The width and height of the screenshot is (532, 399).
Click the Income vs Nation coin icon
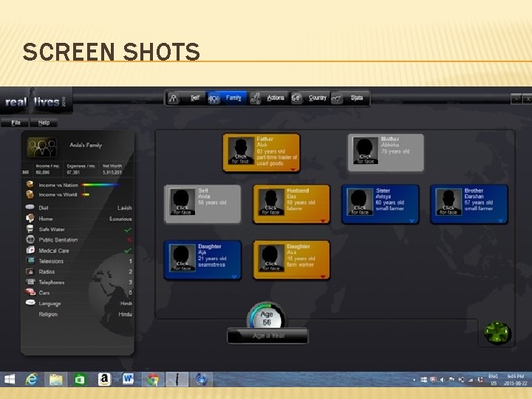30,184
